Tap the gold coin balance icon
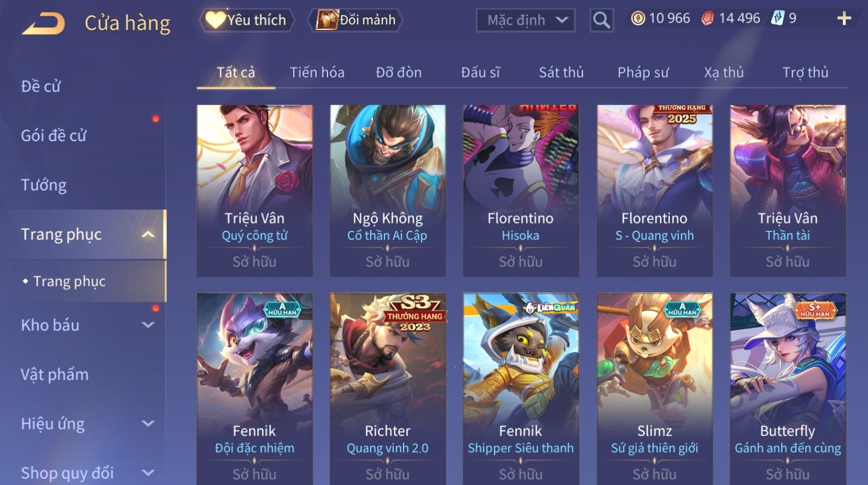This screenshot has width=868, height=485. point(638,18)
